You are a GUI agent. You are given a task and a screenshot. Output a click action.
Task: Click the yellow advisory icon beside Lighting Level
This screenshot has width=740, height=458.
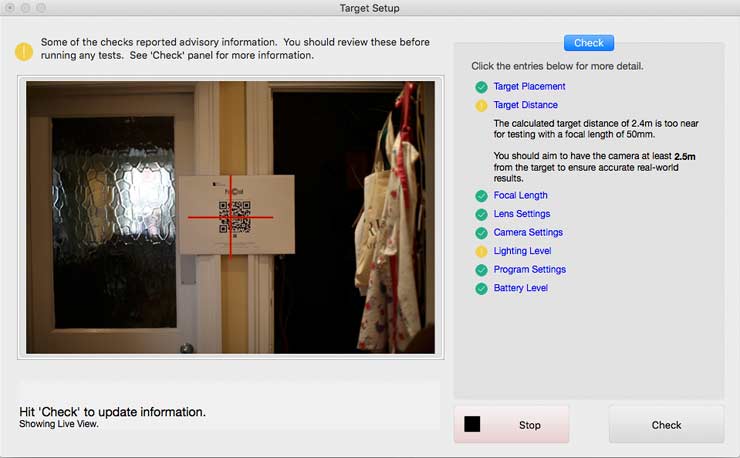[481, 251]
